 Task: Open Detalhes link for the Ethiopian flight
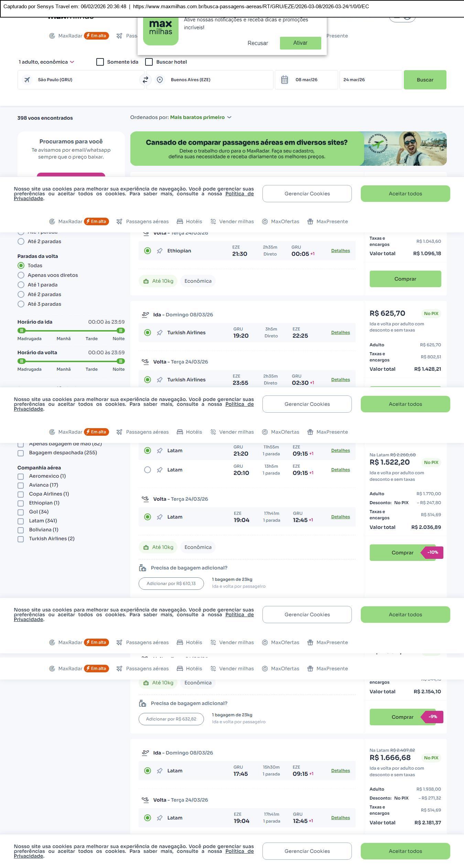point(341,251)
